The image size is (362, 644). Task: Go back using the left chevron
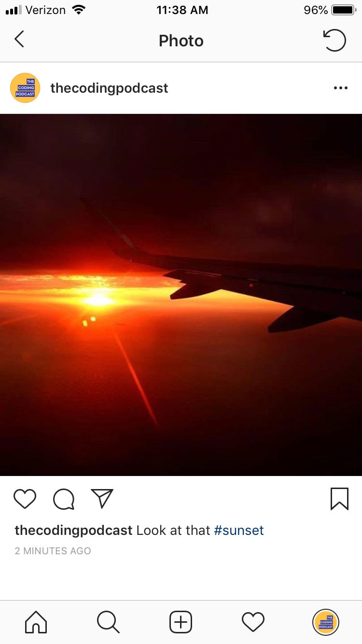(19, 40)
